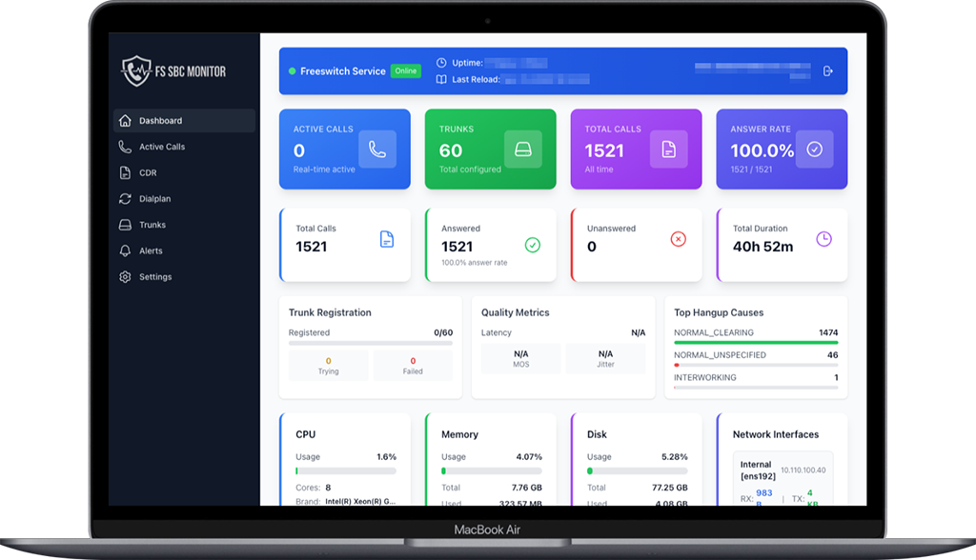Screen dimensions: 976x560
Task: Click the checkmark icon on Answer Rate card
Action: tap(814, 150)
